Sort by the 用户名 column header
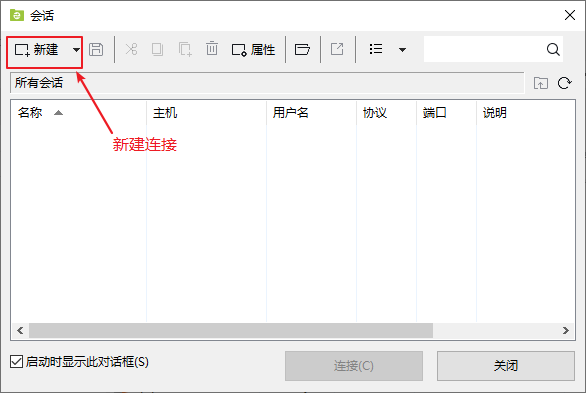 [311, 112]
